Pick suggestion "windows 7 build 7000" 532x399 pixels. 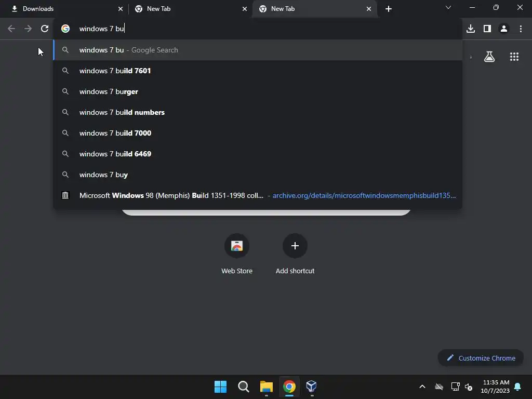coord(258,133)
